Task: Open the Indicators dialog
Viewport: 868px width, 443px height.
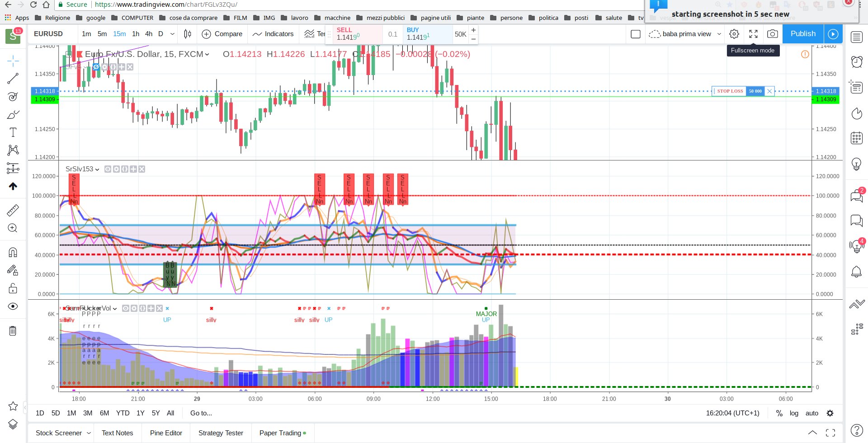Action: [x=273, y=34]
